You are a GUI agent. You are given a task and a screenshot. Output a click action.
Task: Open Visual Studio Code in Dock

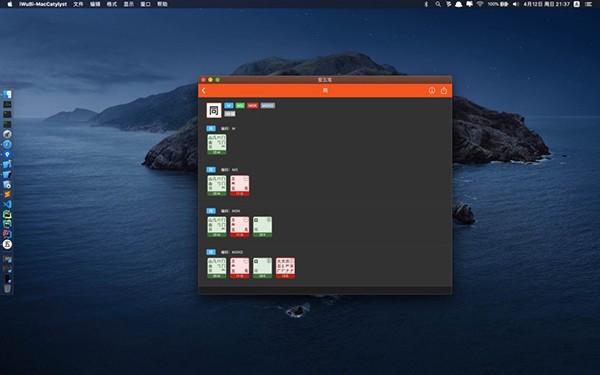tap(7, 204)
